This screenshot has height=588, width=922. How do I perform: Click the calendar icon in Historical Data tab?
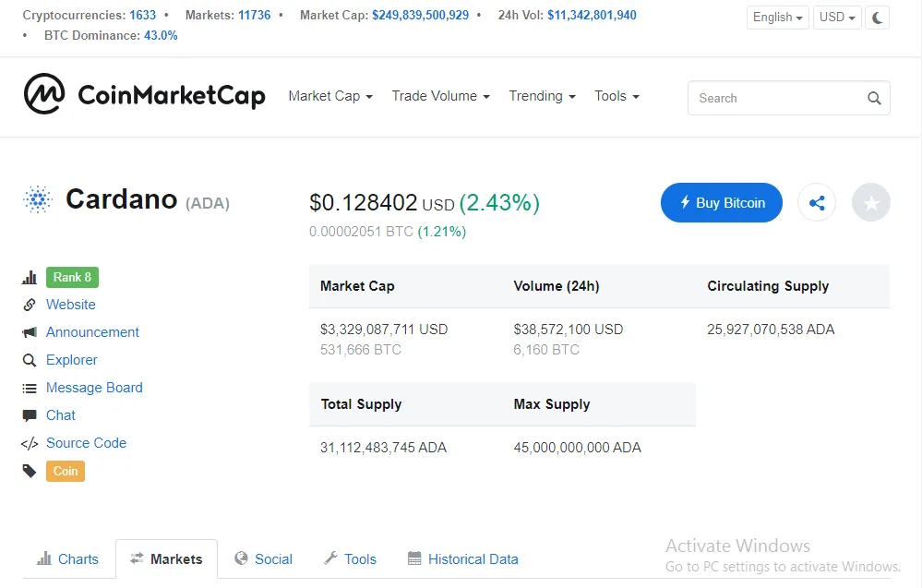414,558
